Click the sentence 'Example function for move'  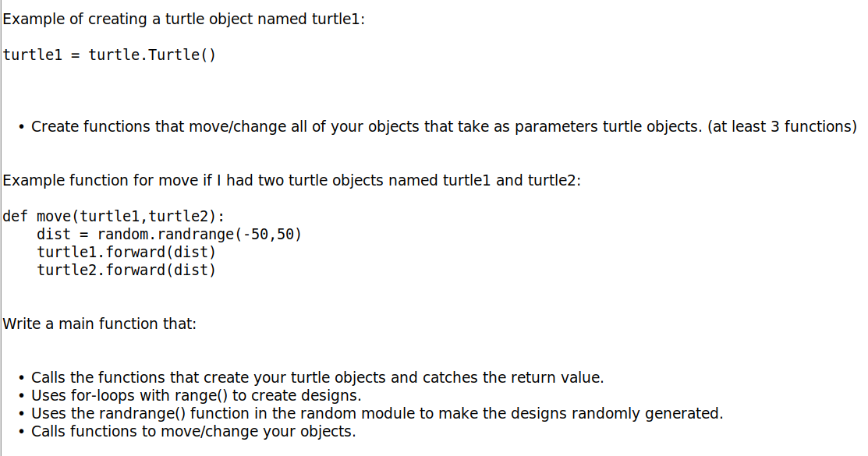point(292,180)
